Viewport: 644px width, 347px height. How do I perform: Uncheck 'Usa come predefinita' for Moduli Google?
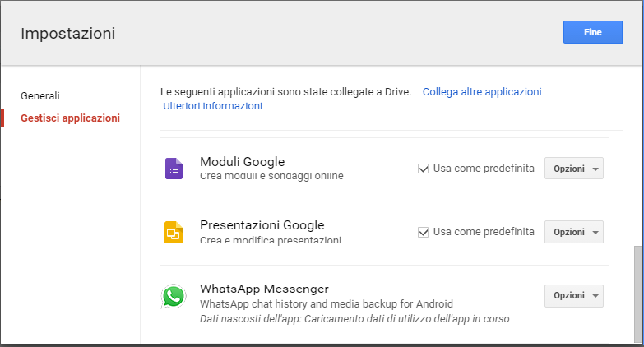(423, 169)
